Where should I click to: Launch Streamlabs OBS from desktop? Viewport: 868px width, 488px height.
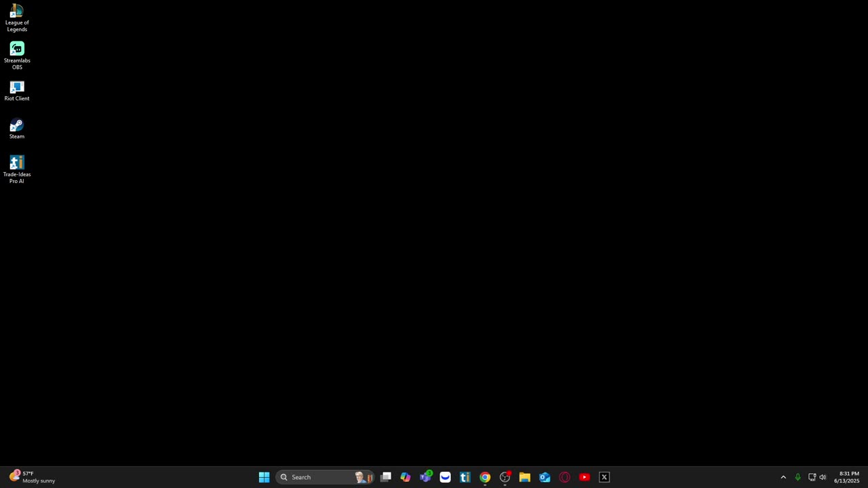click(x=17, y=56)
